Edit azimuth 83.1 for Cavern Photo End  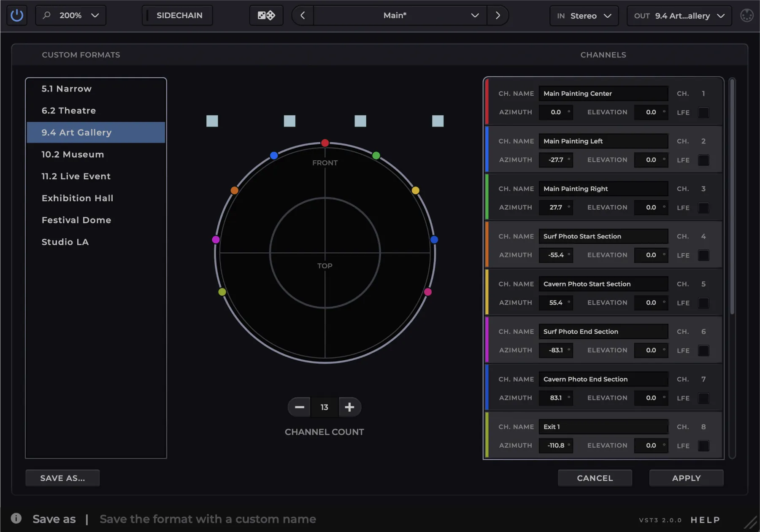(x=556, y=398)
